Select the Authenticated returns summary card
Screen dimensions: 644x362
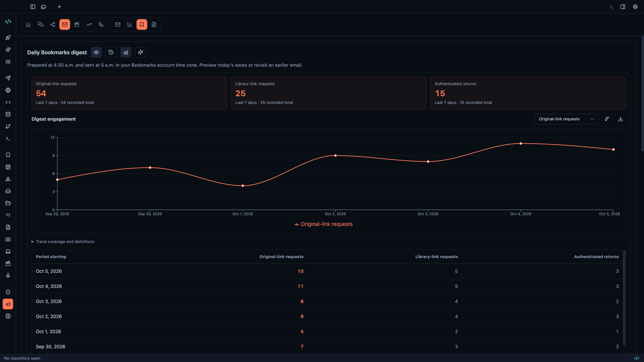coord(528,93)
